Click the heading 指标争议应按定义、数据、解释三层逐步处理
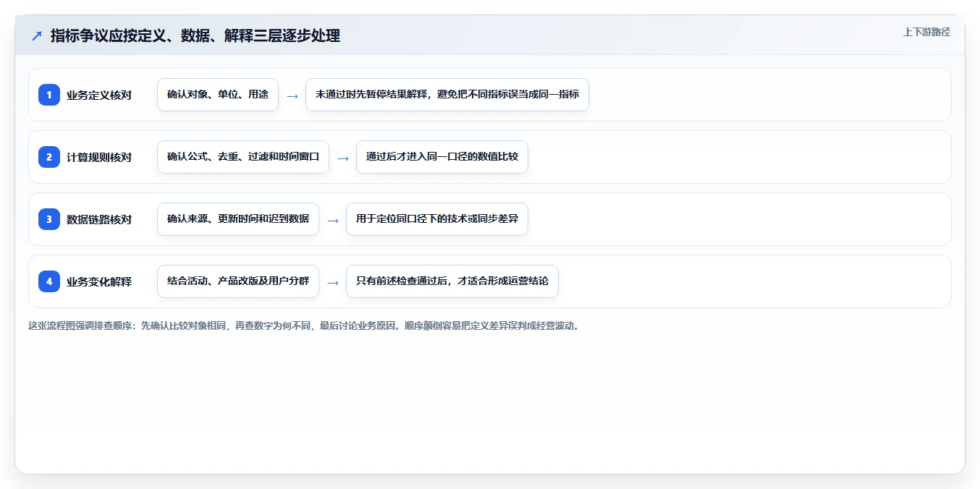Viewport: 980px width, 489px height. tap(195, 35)
